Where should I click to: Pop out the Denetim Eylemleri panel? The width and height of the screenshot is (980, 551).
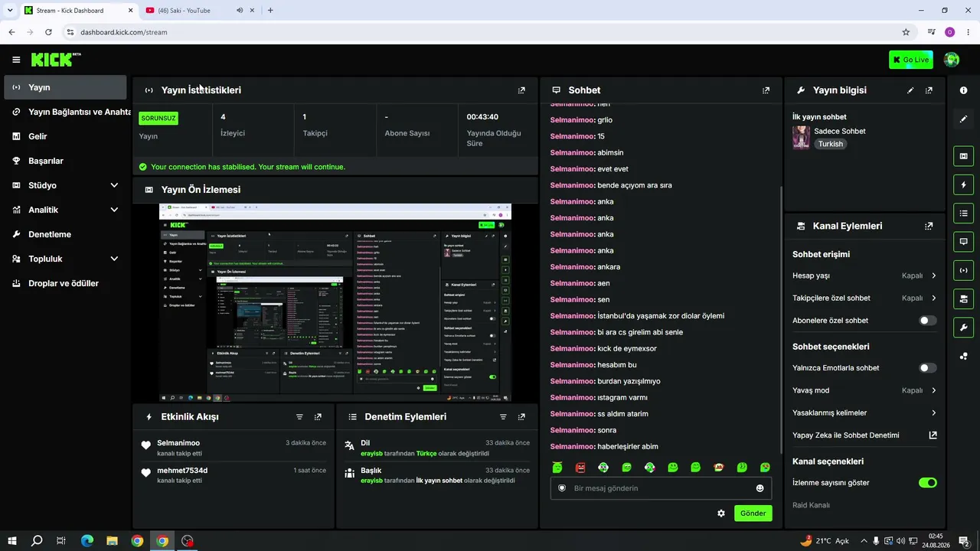[x=521, y=417]
